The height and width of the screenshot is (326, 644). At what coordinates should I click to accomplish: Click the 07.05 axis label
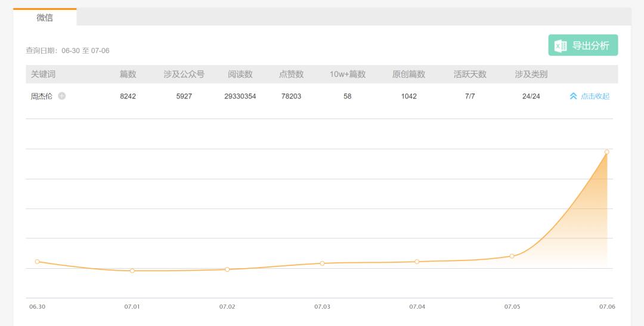512,307
